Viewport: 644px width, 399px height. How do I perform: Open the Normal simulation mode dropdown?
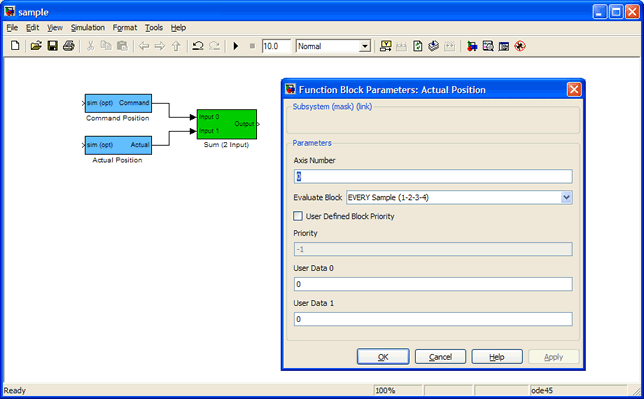point(365,46)
